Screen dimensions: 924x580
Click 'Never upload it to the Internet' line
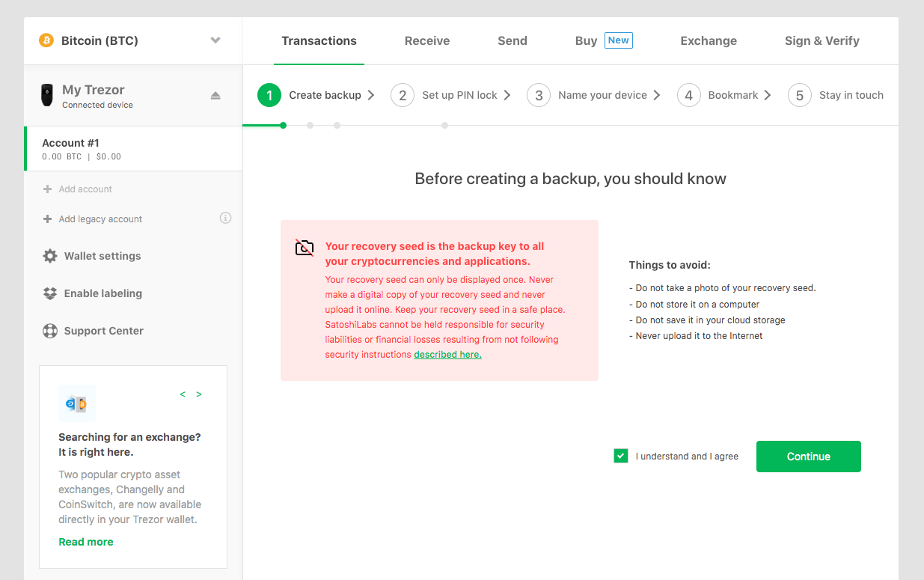point(696,336)
